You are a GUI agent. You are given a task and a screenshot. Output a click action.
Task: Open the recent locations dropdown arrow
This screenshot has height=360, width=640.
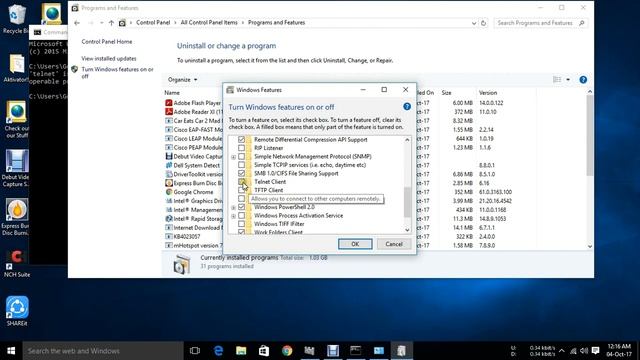[101, 23]
